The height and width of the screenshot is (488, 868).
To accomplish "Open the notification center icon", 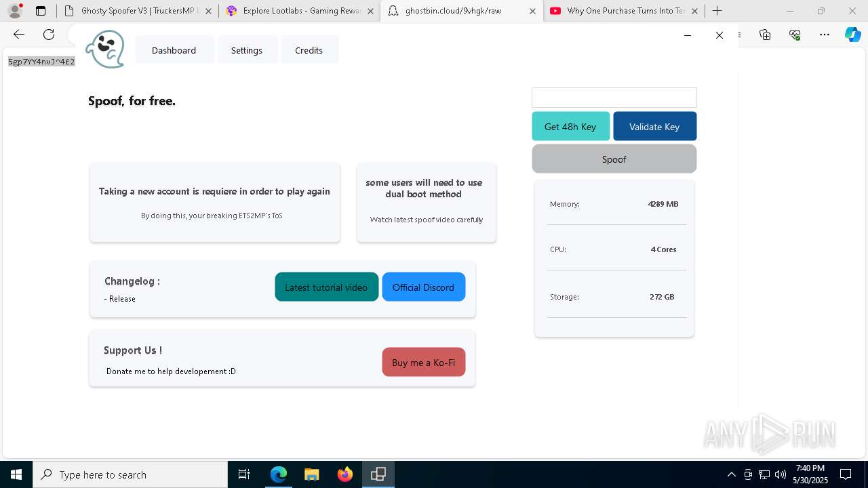I will (x=846, y=474).
